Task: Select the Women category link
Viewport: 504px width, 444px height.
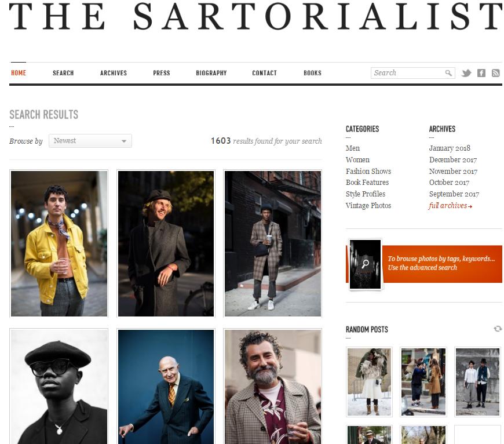Action: click(x=357, y=160)
